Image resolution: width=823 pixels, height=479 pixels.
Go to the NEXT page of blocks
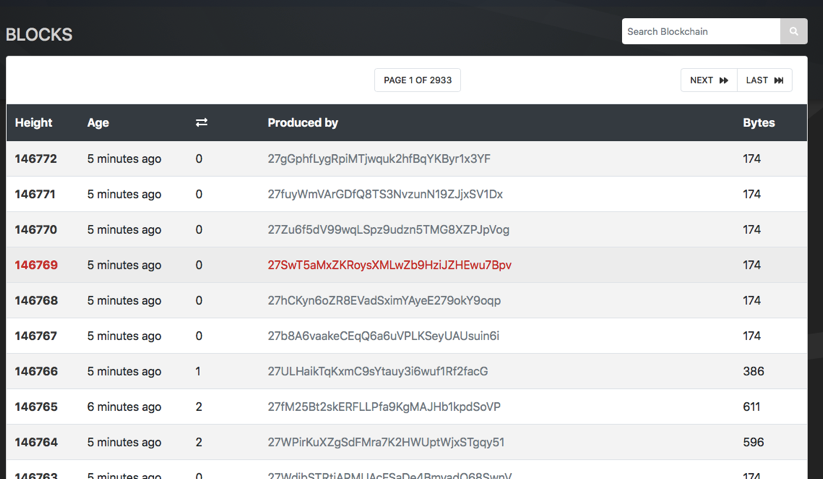coord(709,80)
